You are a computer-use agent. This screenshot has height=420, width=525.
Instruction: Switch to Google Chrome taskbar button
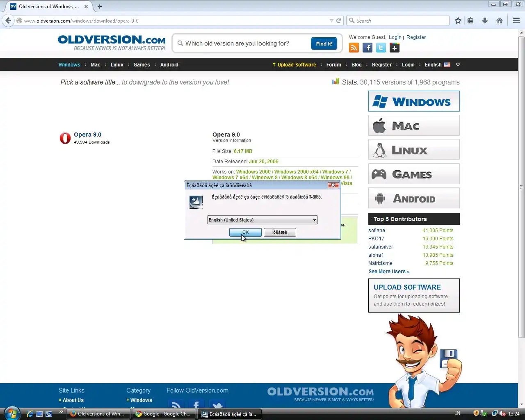point(164,414)
